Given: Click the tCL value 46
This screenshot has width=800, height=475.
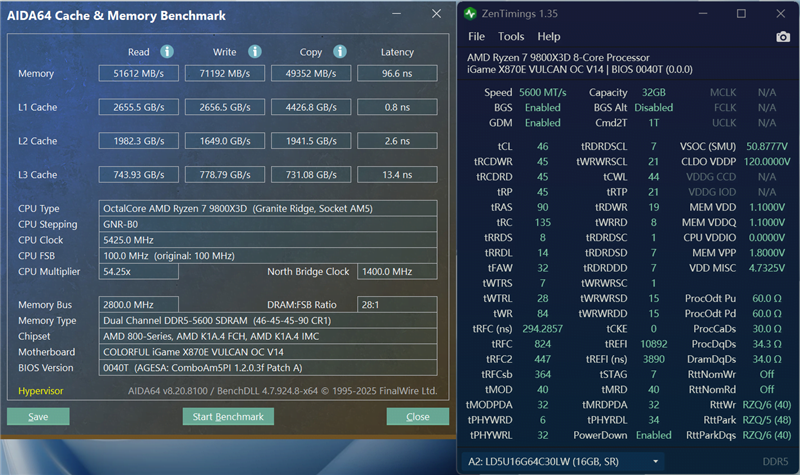Looking at the screenshot, I should tap(542, 146).
